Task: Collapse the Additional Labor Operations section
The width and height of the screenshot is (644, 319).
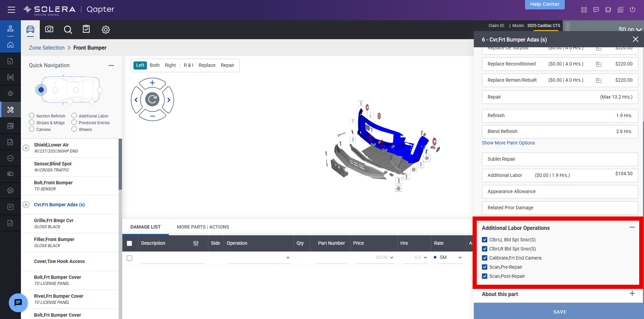Action: click(x=632, y=228)
